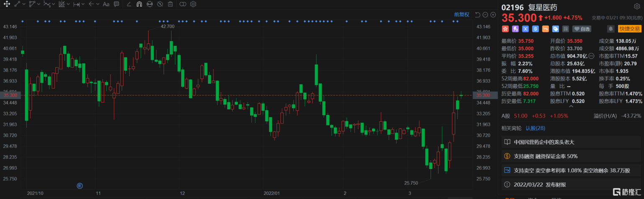
Task: Open 2022/03/22 发布财报 earnings row
Action: pyautogui.click(x=571, y=184)
